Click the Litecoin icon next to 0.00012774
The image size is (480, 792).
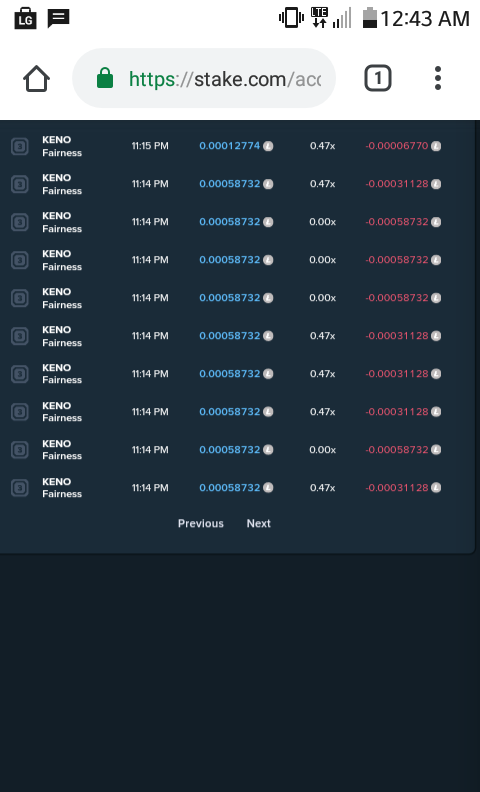(x=268, y=146)
